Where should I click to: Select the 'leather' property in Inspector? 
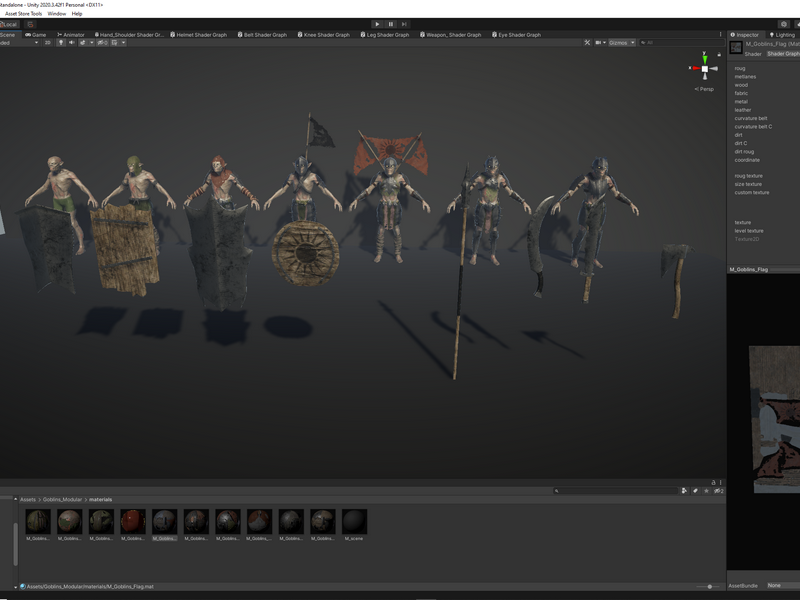tap(743, 110)
